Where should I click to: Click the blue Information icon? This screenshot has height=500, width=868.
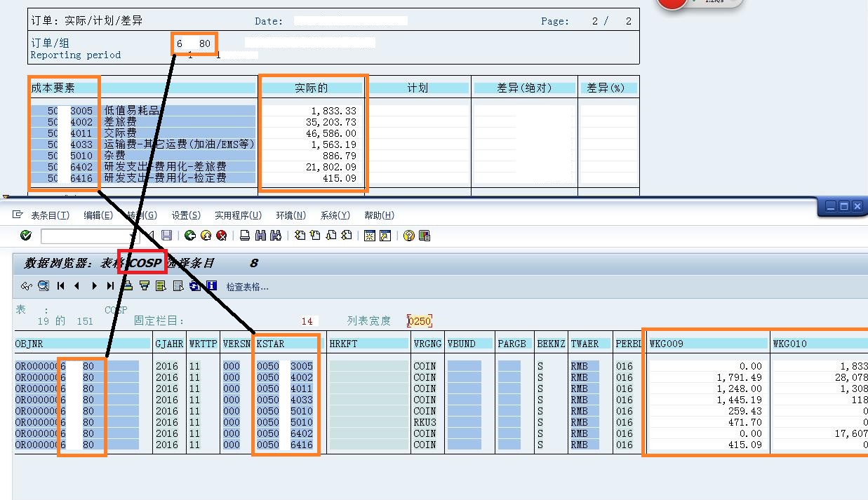pos(211,285)
